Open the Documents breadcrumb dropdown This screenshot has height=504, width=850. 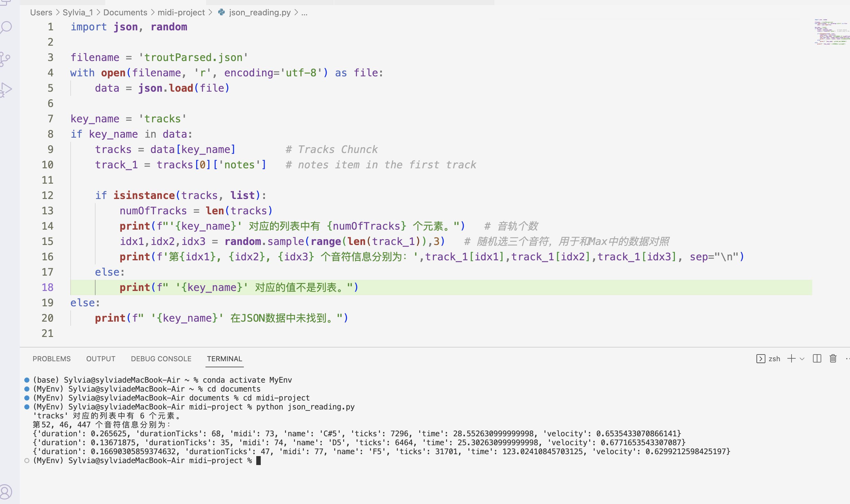click(x=125, y=12)
